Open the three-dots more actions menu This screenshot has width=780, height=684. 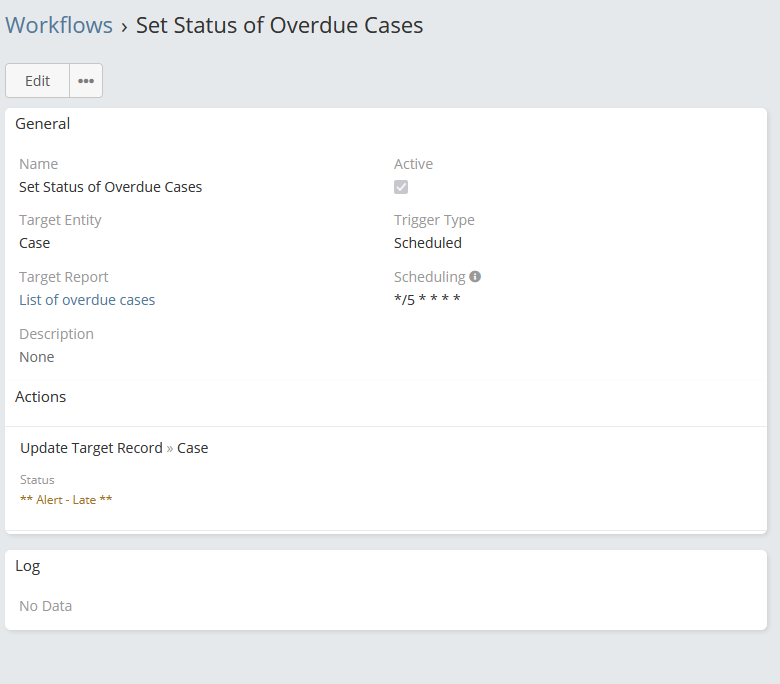(86, 81)
